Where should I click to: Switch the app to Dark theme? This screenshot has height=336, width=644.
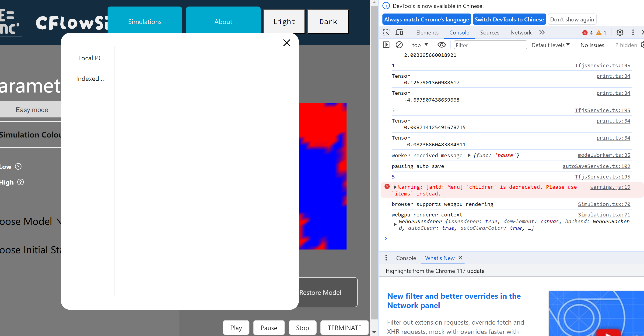pos(328,21)
